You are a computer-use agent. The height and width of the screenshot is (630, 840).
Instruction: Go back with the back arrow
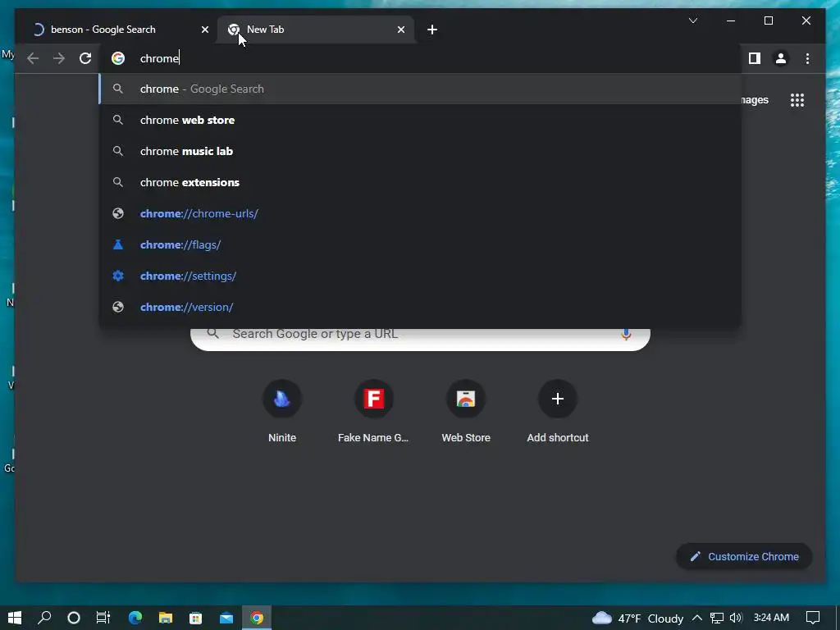[x=33, y=58]
